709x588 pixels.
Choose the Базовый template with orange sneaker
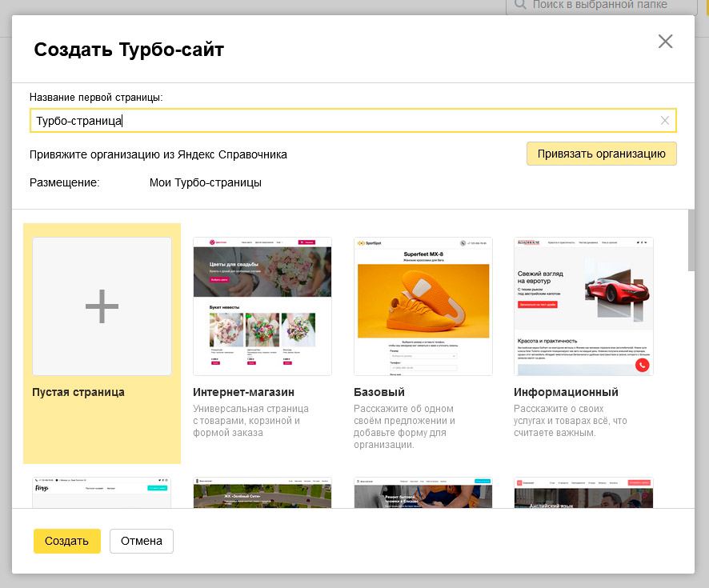click(423, 306)
